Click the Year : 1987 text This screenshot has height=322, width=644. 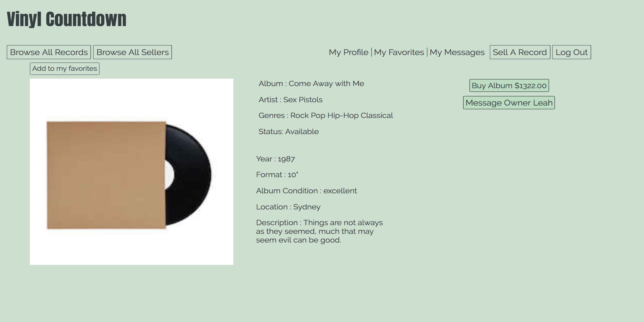(275, 159)
